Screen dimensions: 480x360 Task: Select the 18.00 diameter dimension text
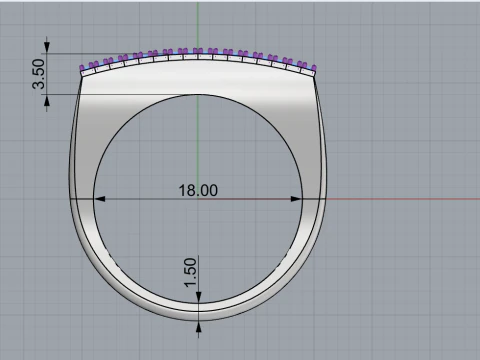[198, 190]
